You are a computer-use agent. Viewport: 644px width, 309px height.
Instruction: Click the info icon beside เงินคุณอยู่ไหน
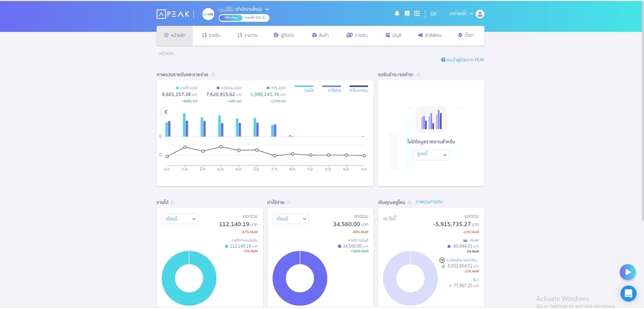tap(409, 202)
